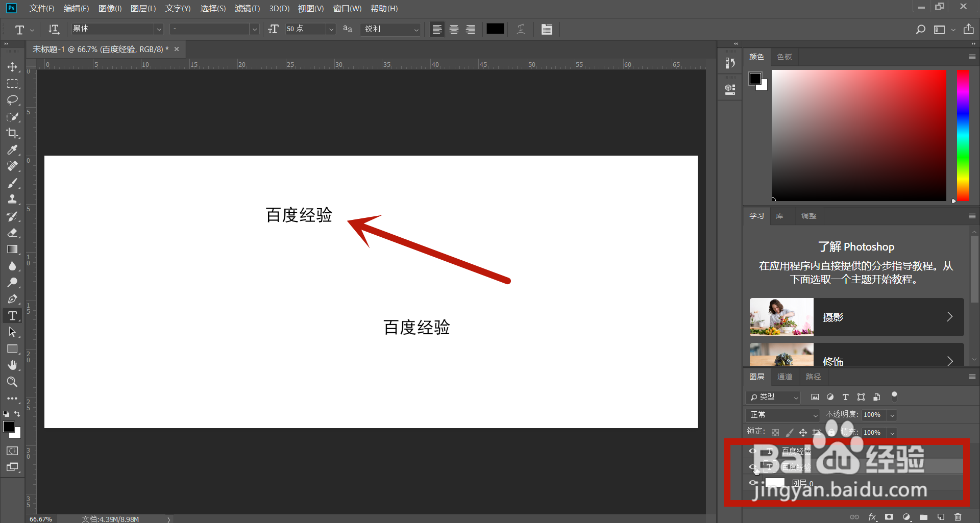Viewport: 980px width, 523px height.
Task: Open the 修饰 tutorial topic
Action: [x=856, y=355]
